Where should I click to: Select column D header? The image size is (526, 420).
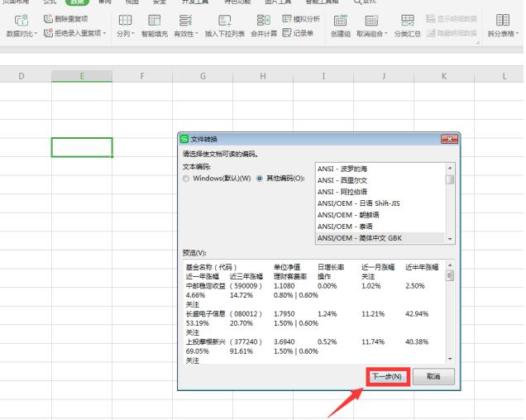pyautogui.click(x=22, y=76)
